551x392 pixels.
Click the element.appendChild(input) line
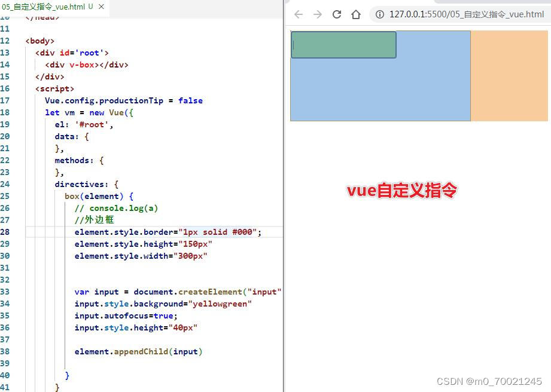(138, 351)
